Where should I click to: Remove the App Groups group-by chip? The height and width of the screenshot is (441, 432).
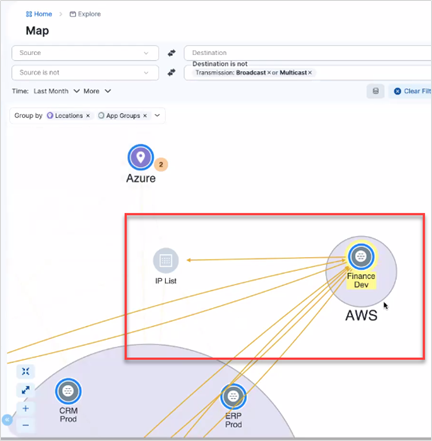pyautogui.click(x=145, y=116)
